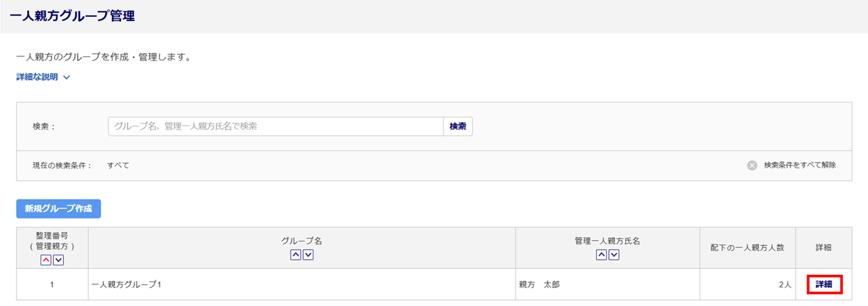Select the 一人親方グループ1 group name cell

point(126,285)
